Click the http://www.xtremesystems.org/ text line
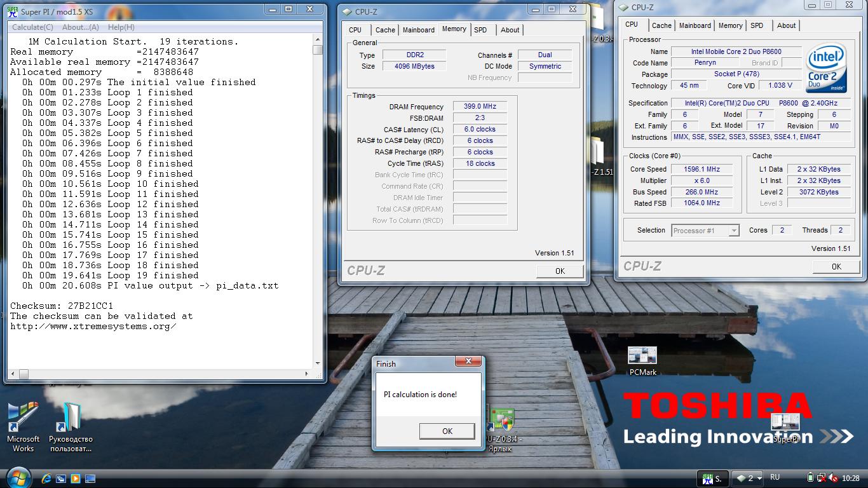 [93, 326]
